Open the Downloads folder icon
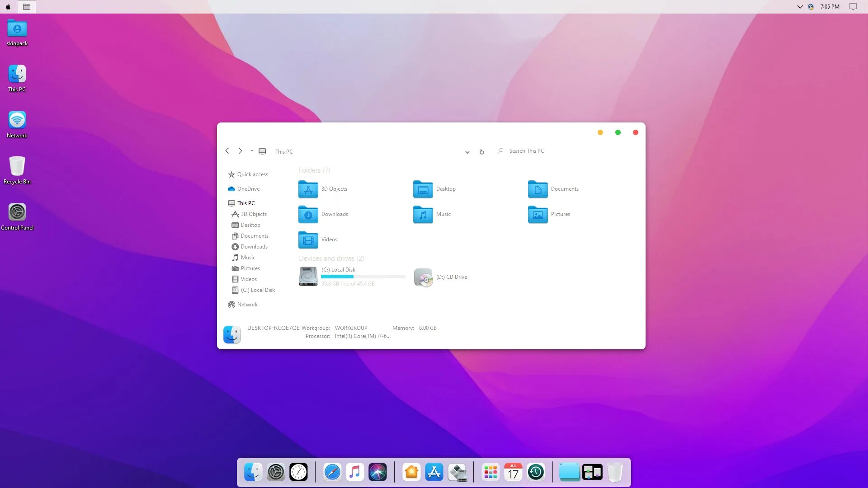The height and width of the screenshot is (488, 868). [x=308, y=215]
